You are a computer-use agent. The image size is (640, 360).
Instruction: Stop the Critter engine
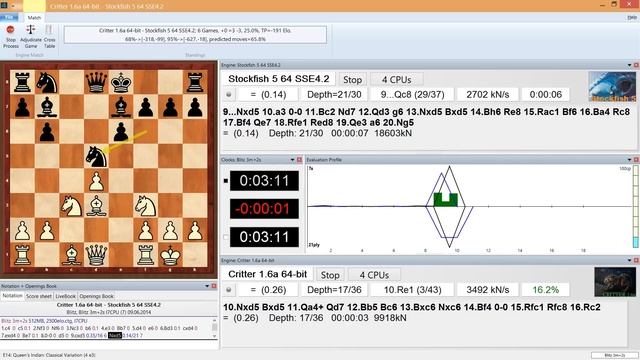point(330,275)
